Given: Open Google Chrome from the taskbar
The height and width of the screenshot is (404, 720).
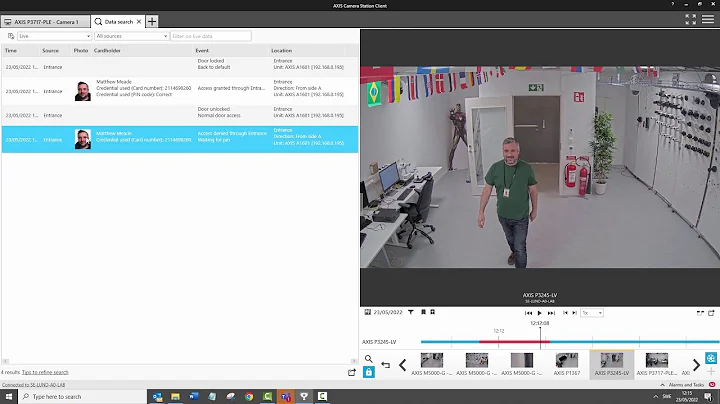Looking at the screenshot, I should tap(249, 396).
